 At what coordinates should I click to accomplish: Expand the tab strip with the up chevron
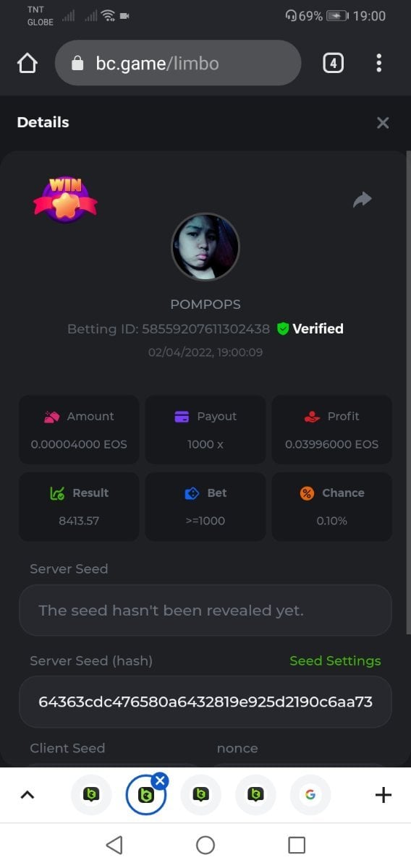tap(27, 795)
